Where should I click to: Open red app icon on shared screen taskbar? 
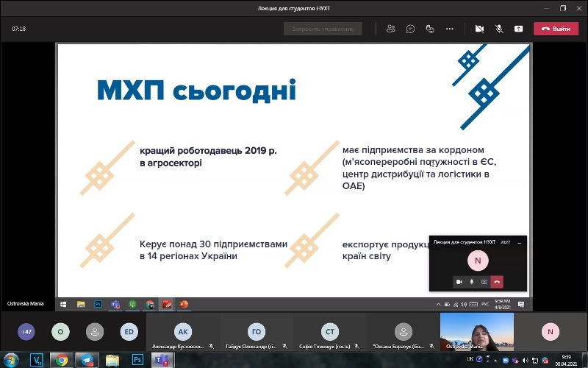point(167,304)
